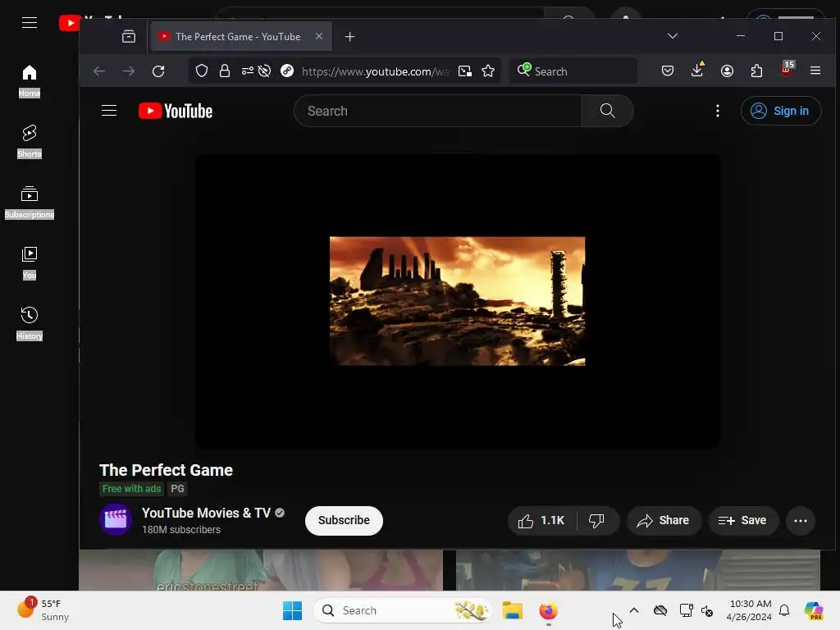Click the Firefox toolbar Search box
The width and height of the screenshot is (840, 630).
(x=573, y=71)
